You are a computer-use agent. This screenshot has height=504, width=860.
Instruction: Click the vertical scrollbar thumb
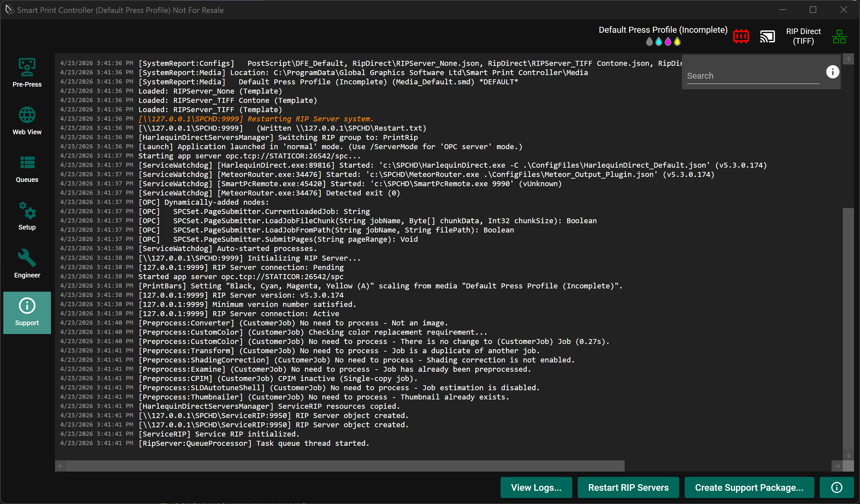point(848,329)
